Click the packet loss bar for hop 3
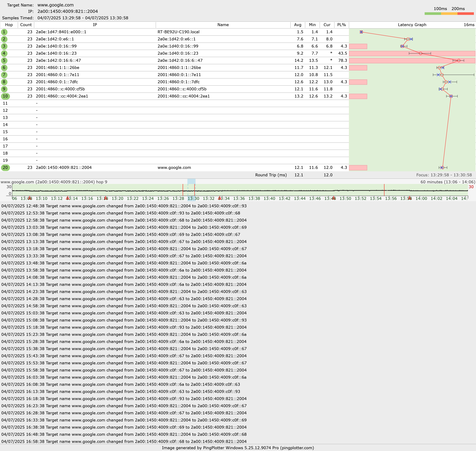Viewport: 476px width, 451px height. [358, 46]
